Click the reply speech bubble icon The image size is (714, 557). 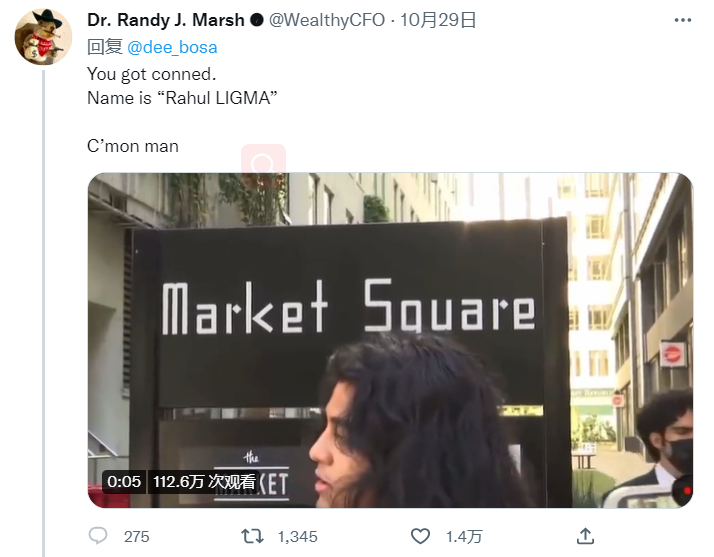point(98,536)
